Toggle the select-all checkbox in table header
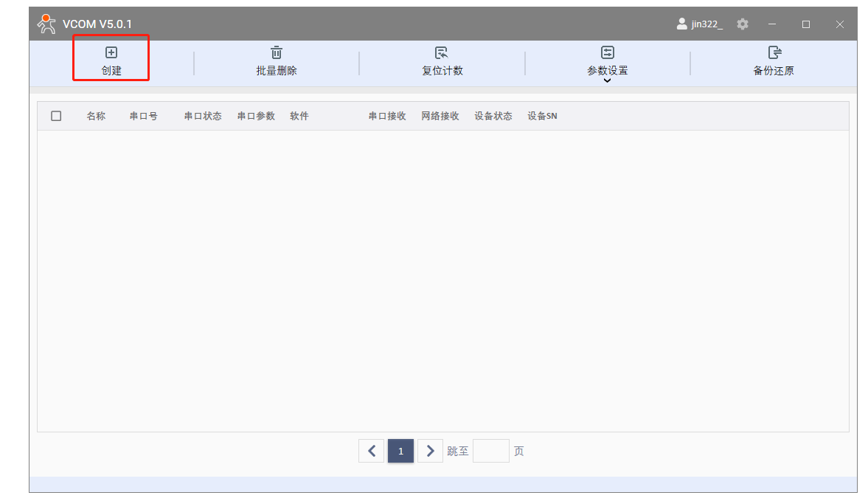The width and height of the screenshot is (868, 501). pyautogui.click(x=56, y=116)
